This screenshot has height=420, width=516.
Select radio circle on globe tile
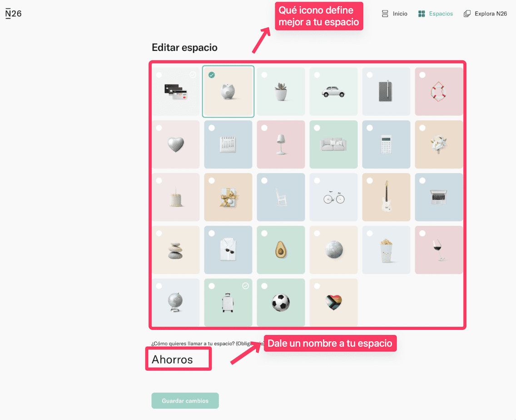point(159,286)
